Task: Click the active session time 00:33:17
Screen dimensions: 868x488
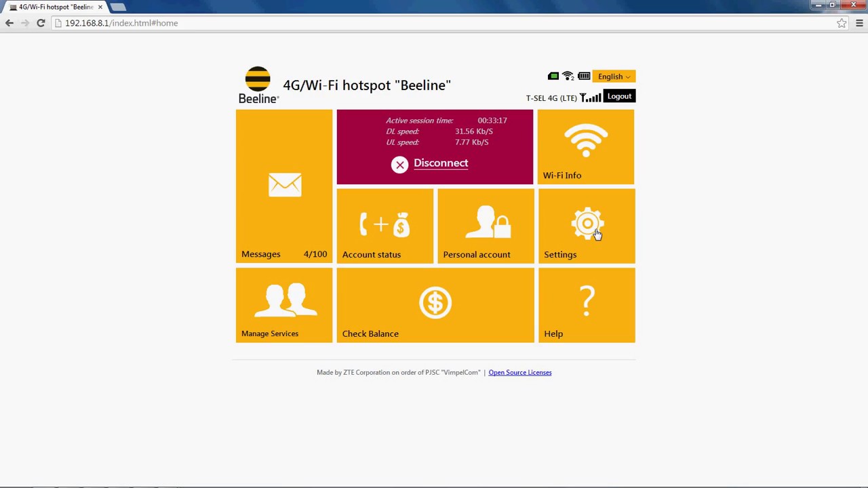Action: click(x=492, y=121)
